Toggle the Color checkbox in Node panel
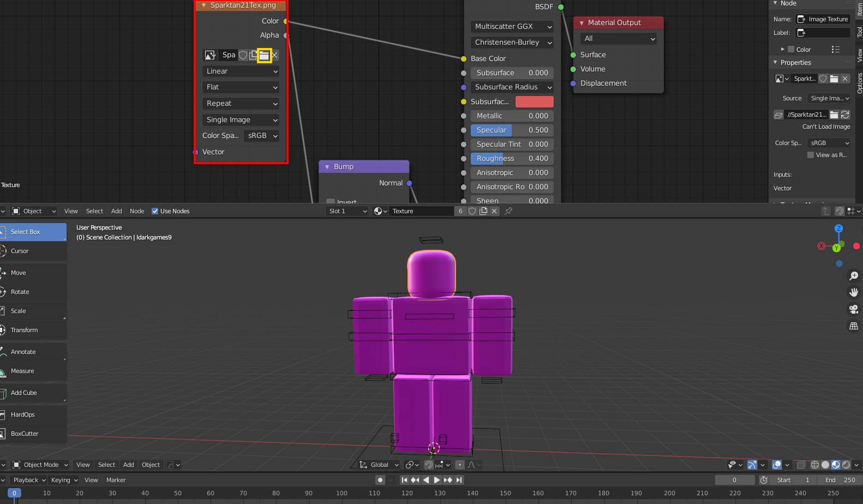 click(791, 49)
